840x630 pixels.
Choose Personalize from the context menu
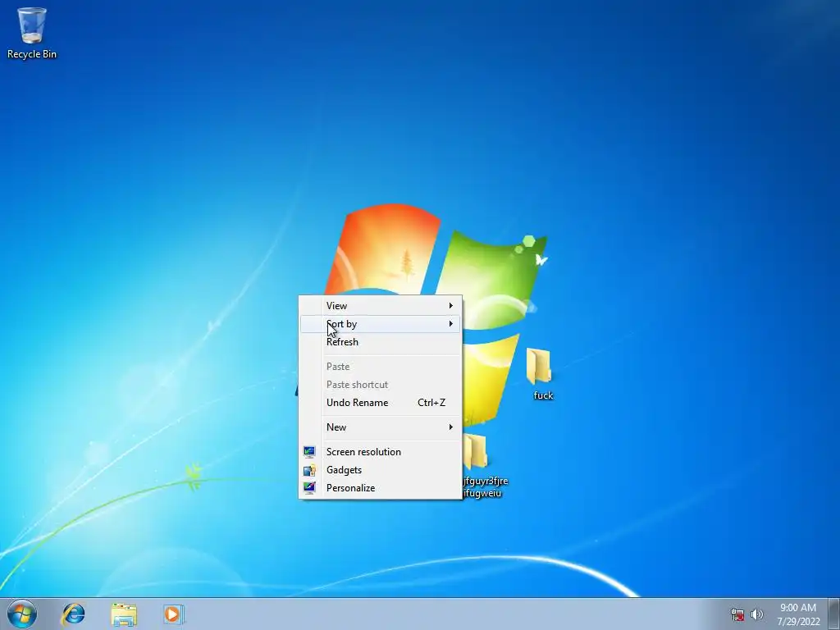pos(380,487)
